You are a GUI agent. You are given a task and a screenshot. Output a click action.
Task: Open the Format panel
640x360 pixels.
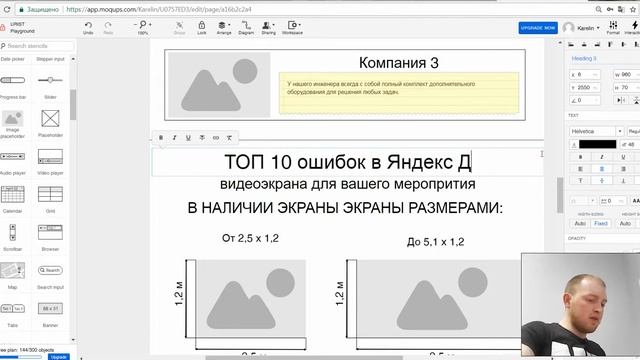613,28
